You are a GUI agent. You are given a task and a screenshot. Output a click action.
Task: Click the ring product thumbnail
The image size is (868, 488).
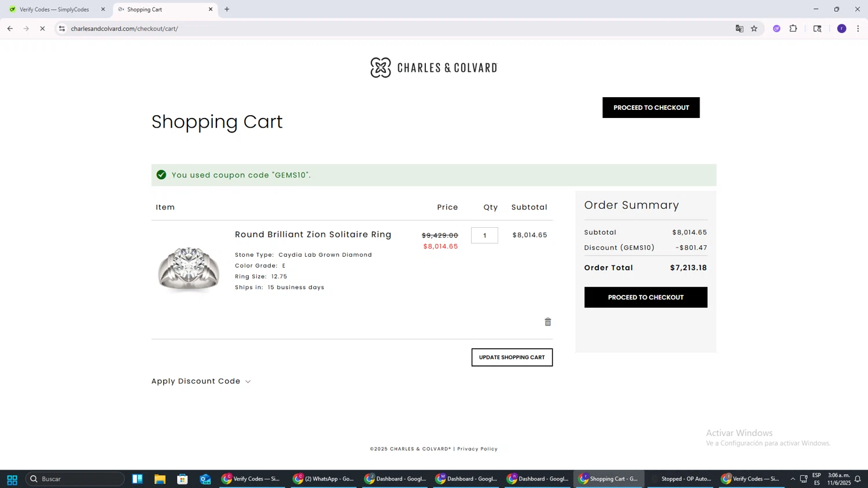point(189,268)
